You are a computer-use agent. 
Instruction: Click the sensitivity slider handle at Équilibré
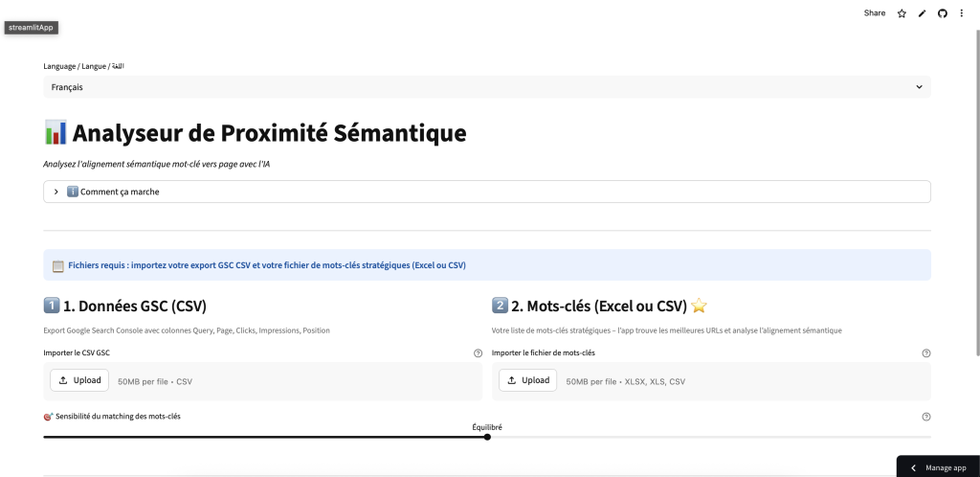487,437
